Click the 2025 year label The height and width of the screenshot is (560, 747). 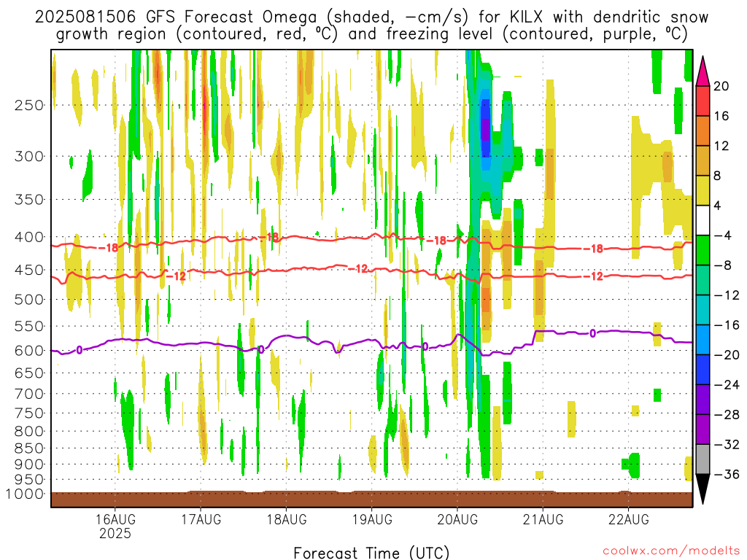click(x=115, y=533)
